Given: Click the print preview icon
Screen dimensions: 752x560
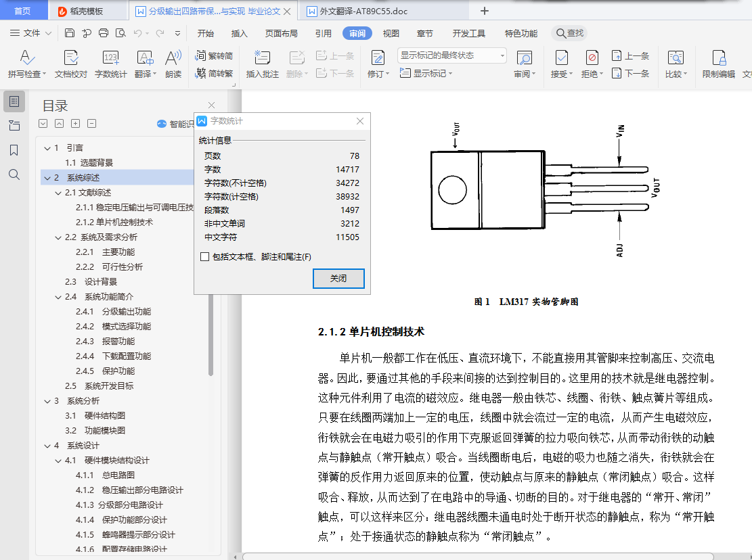Looking at the screenshot, I should 121,33.
